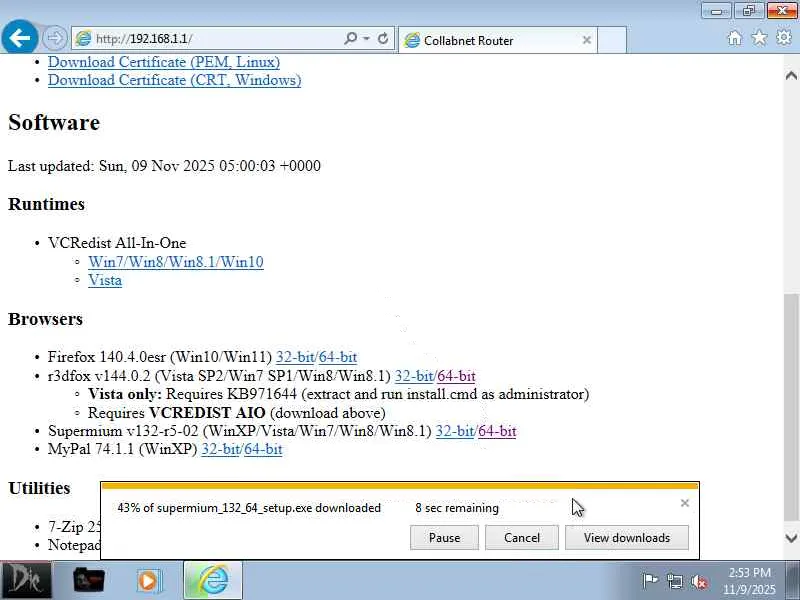
Task: Go back with the browser back arrow
Action: (x=19, y=37)
